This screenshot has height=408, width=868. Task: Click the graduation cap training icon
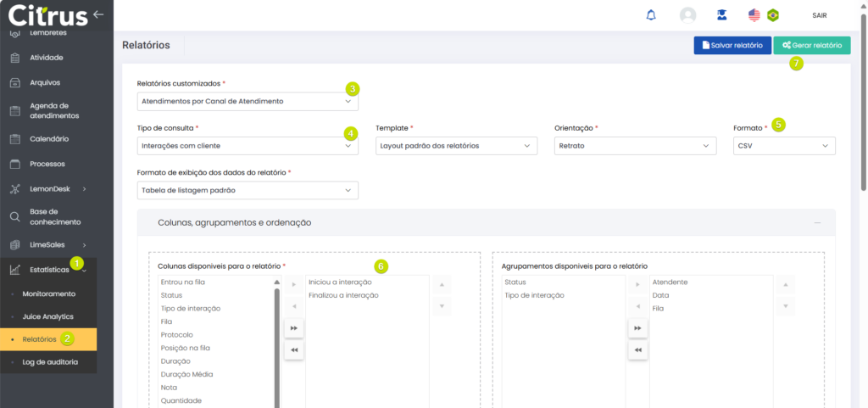(x=721, y=15)
